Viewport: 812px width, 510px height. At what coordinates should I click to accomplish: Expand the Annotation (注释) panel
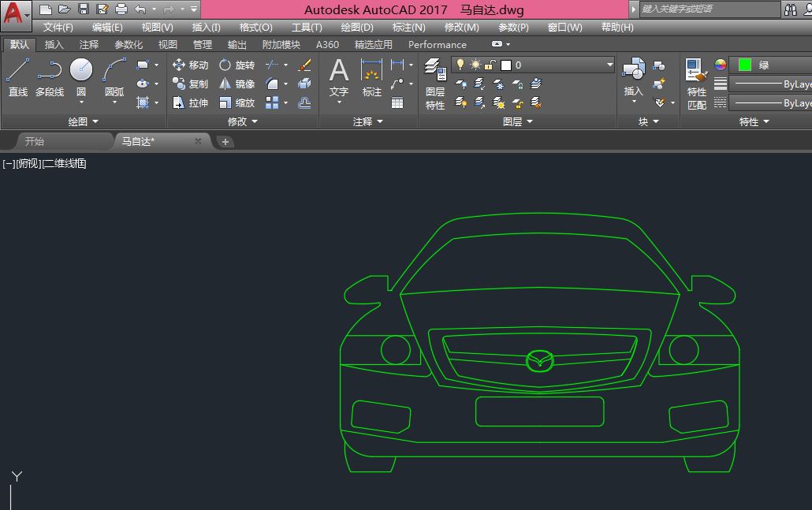(367, 121)
